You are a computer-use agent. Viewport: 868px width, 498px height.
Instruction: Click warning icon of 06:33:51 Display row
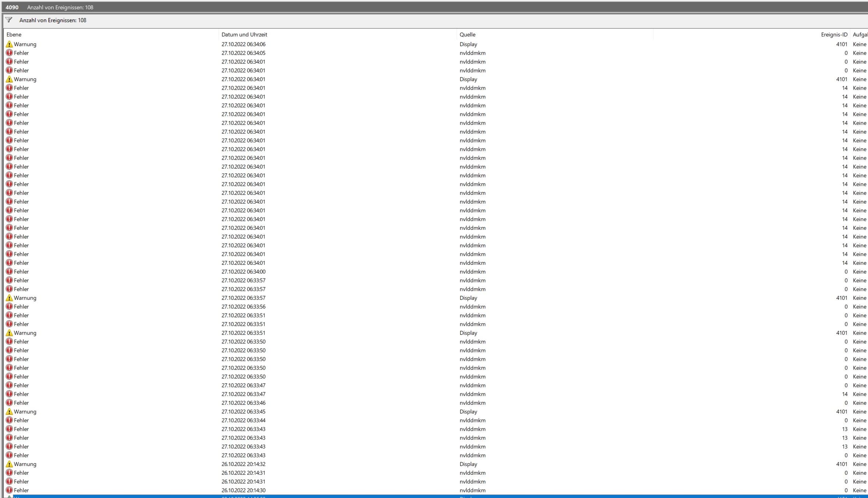[10, 333]
